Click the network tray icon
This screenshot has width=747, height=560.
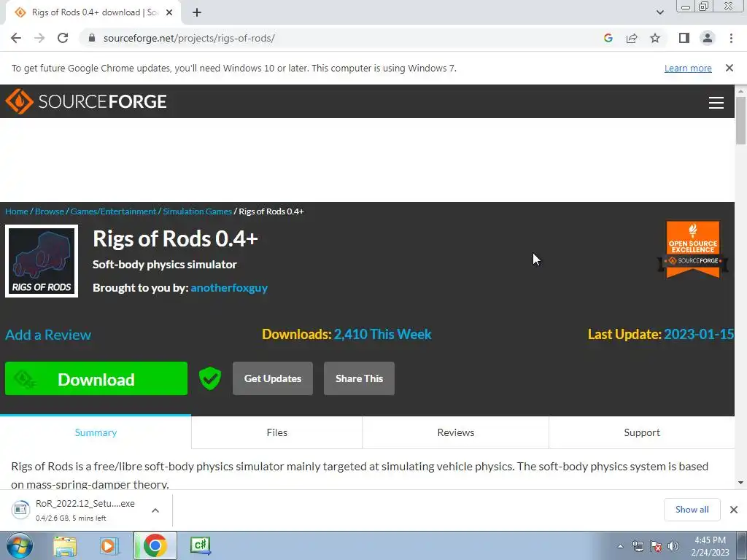point(638,546)
